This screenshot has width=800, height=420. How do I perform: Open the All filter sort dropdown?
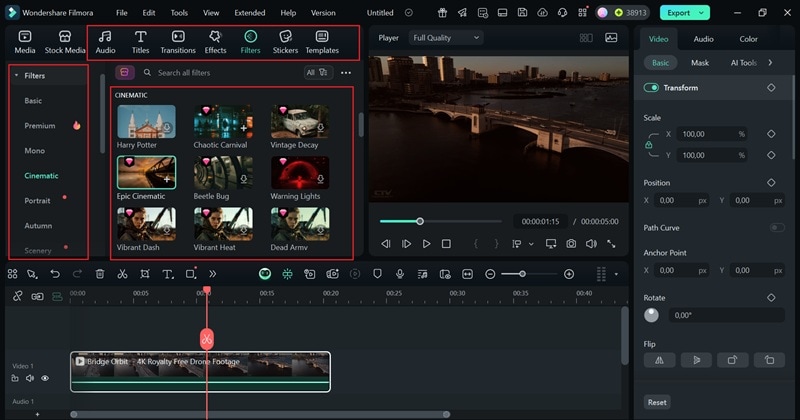point(318,72)
